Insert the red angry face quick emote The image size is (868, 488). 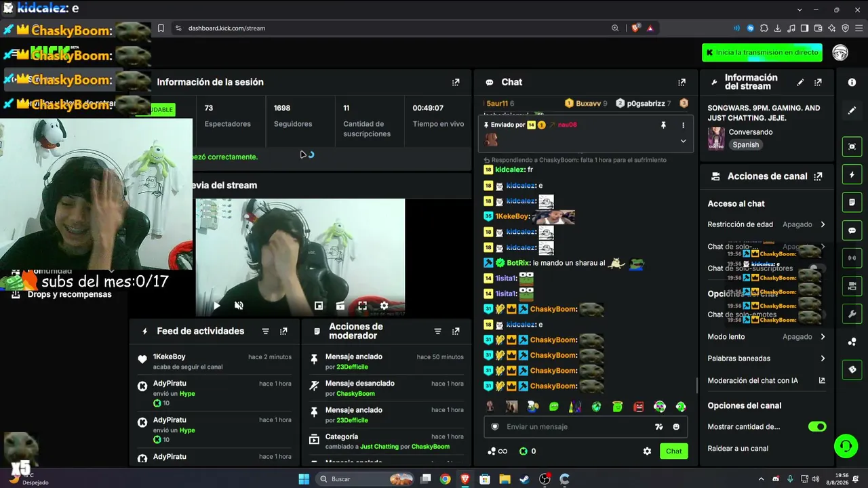coord(638,407)
